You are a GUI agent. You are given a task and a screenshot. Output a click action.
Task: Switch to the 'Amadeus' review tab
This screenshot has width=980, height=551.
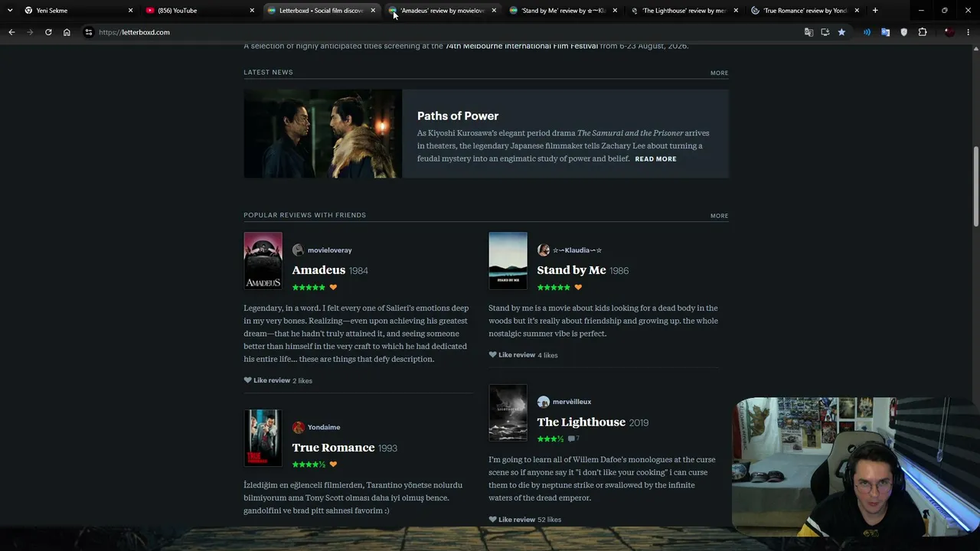coord(443,11)
